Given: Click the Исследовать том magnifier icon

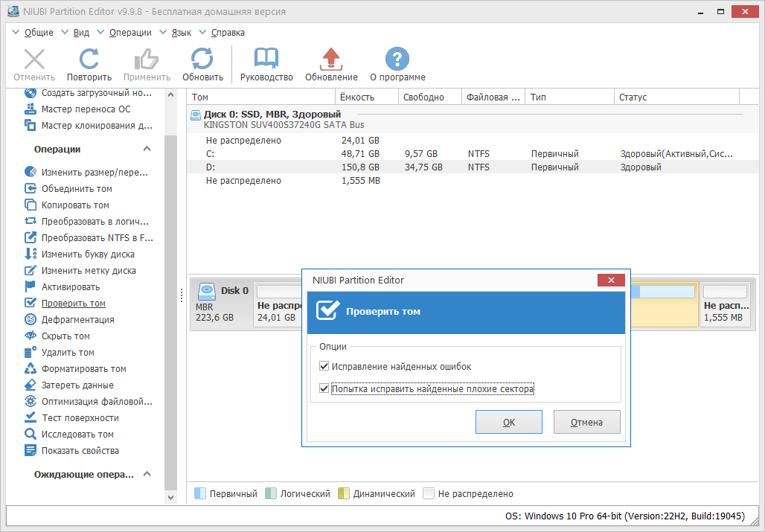Looking at the screenshot, I should (x=31, y=434).
